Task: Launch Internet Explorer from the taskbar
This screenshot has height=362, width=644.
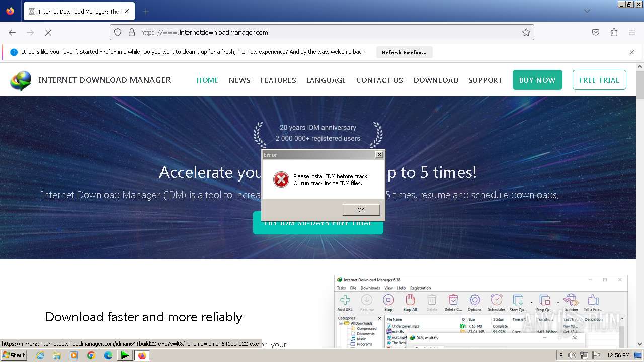Action: tap(40, 355)
